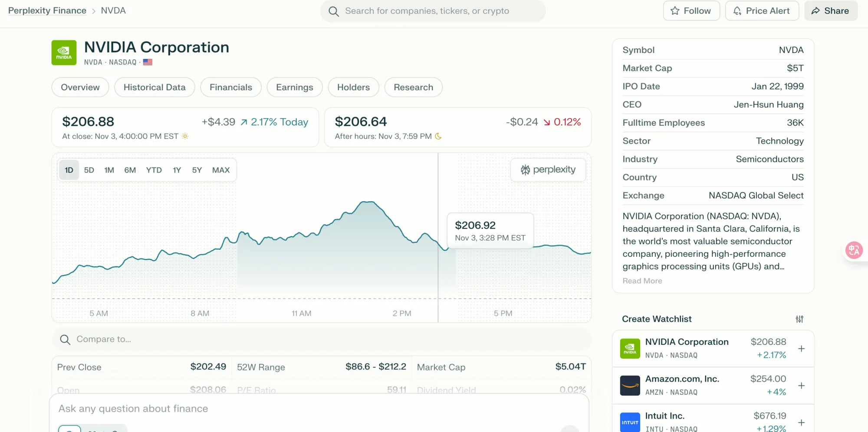Click the NVIDIA logo beside the company name
This screenshot has height=432, width=868.
pyautogui.click(x=64, y=53)
